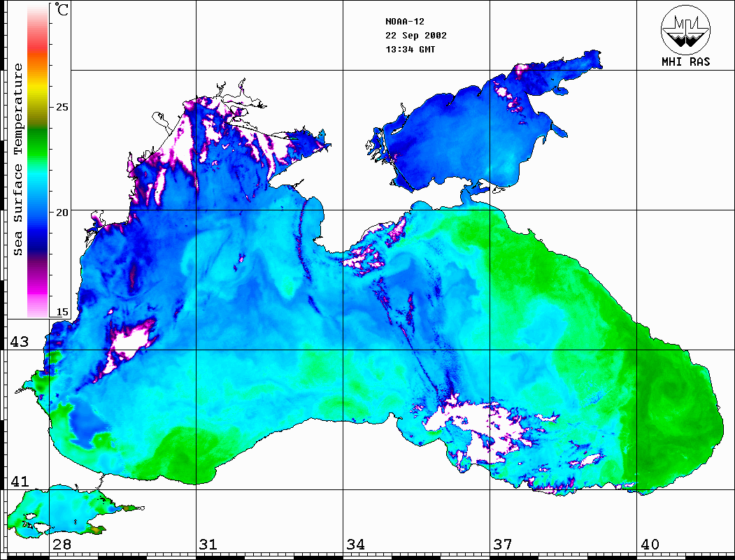
Task: Click the MHI RAS text under logo
Action: point(685,62)
